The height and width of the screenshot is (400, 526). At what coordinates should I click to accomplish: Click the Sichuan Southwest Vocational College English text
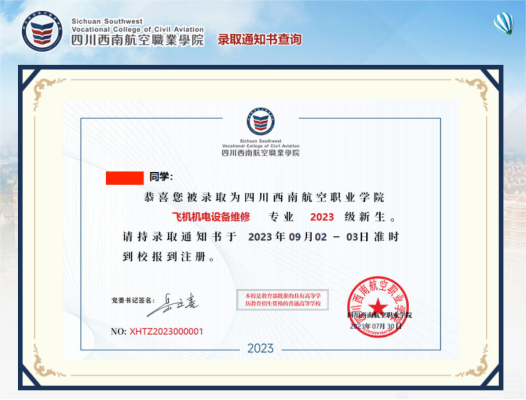137,25
